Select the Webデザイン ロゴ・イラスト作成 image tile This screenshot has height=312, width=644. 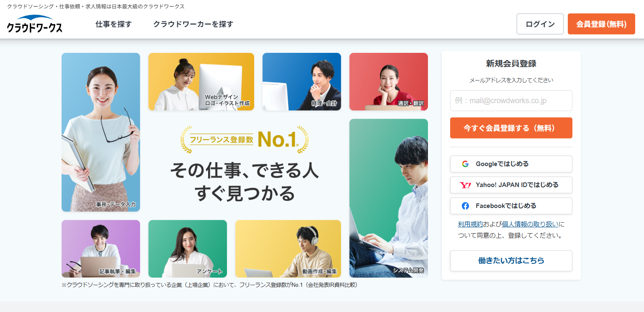201,82
